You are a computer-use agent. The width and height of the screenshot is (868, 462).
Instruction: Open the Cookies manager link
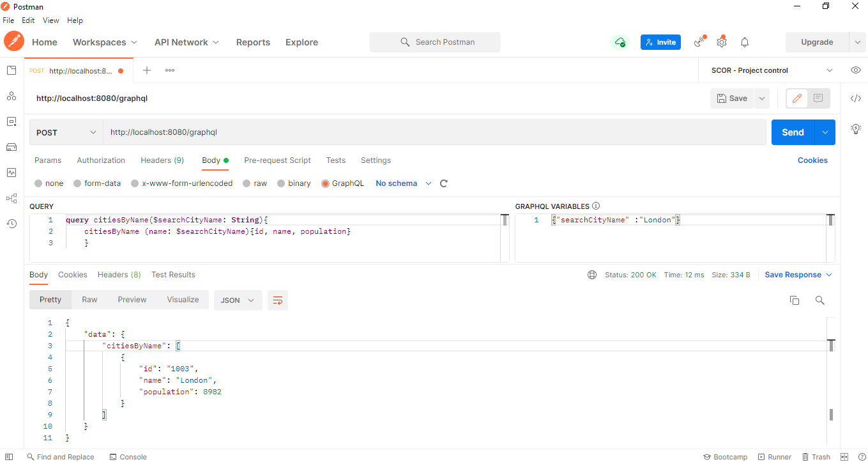coord(812,160)
